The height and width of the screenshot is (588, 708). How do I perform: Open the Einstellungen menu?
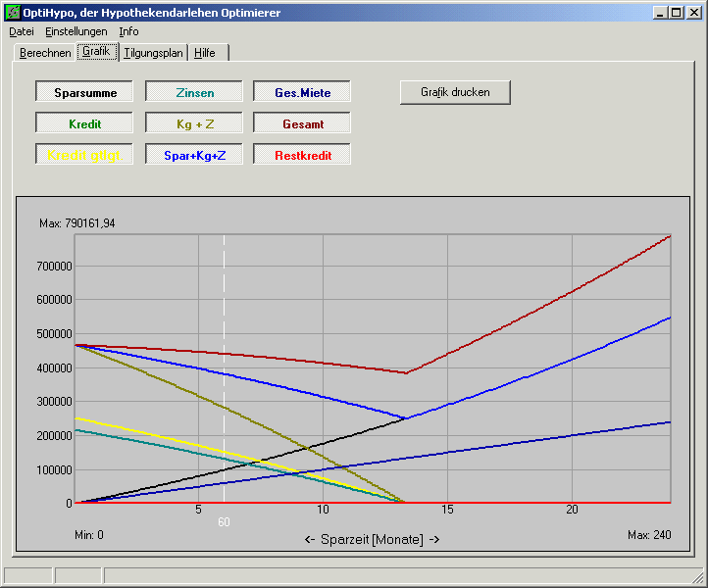click(76, 31)
